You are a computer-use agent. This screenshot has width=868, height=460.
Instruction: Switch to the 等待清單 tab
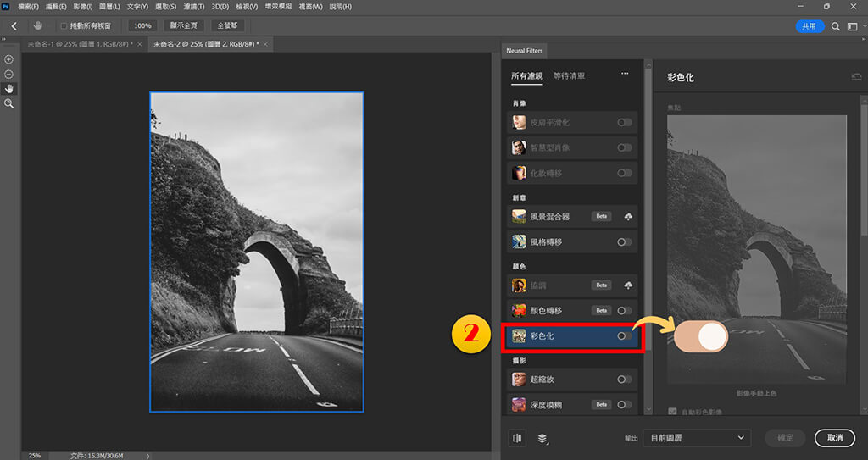click(569, 76)
